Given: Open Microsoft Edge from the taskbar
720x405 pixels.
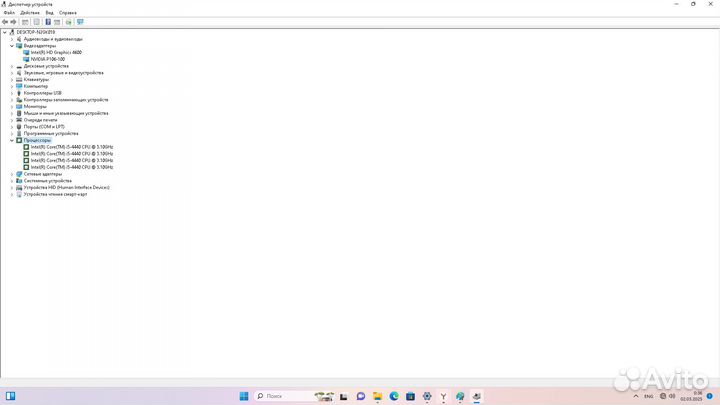Looking at the screenshot, I should (394, 396).
